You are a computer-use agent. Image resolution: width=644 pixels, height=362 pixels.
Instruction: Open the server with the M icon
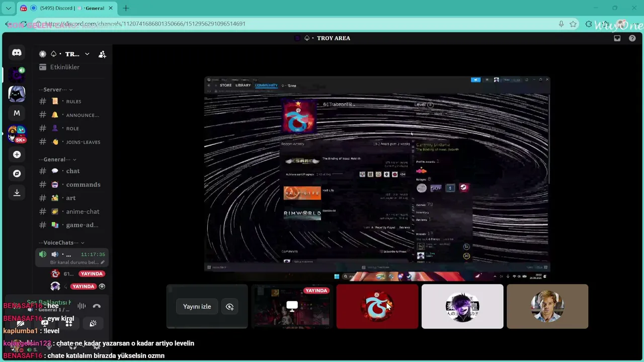click(17, 113)
